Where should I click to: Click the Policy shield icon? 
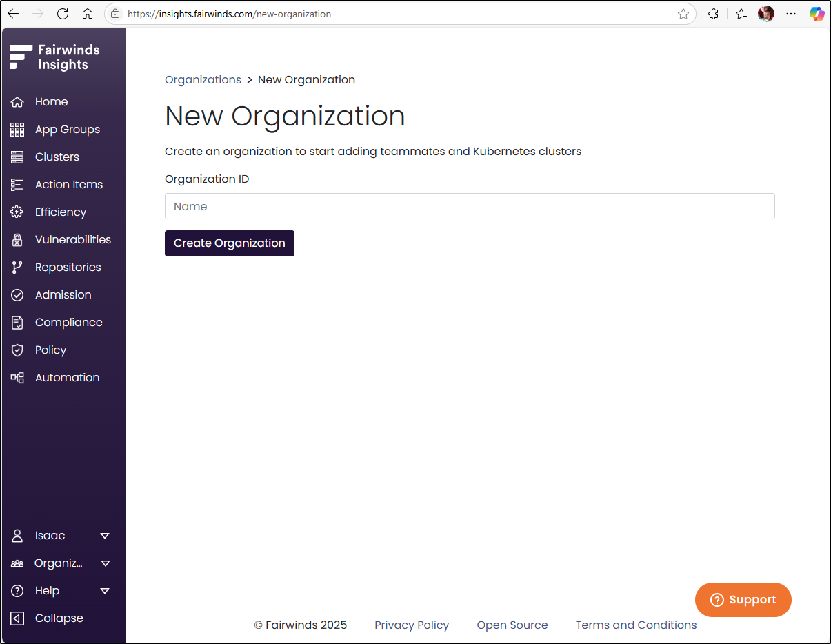click(18, 350)
